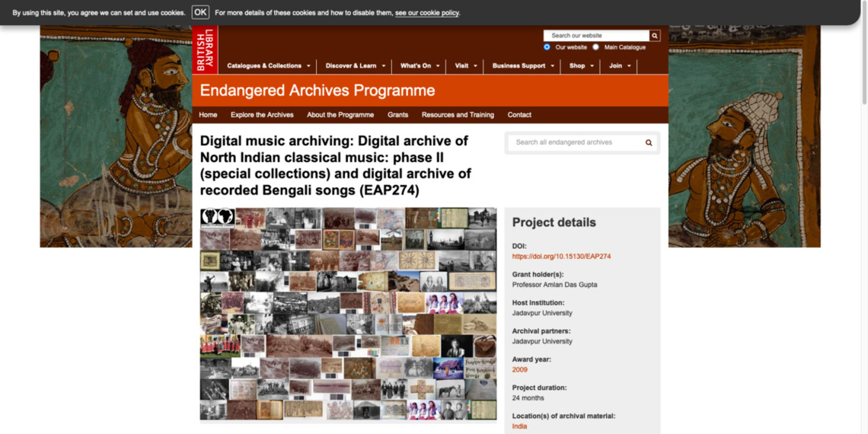Click Jadavpur University under Host Institution
The width and height of the screenshot is (868, 434).
tap(542, 313)
